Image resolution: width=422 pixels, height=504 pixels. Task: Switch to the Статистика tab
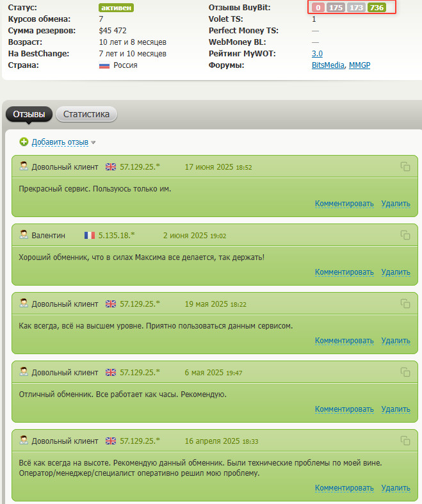(86, 115)
